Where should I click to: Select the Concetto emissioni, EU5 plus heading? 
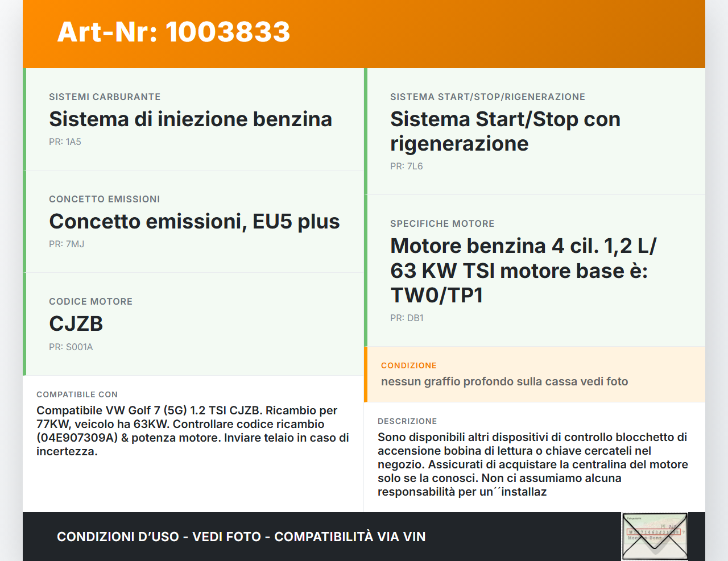(195, 222)
